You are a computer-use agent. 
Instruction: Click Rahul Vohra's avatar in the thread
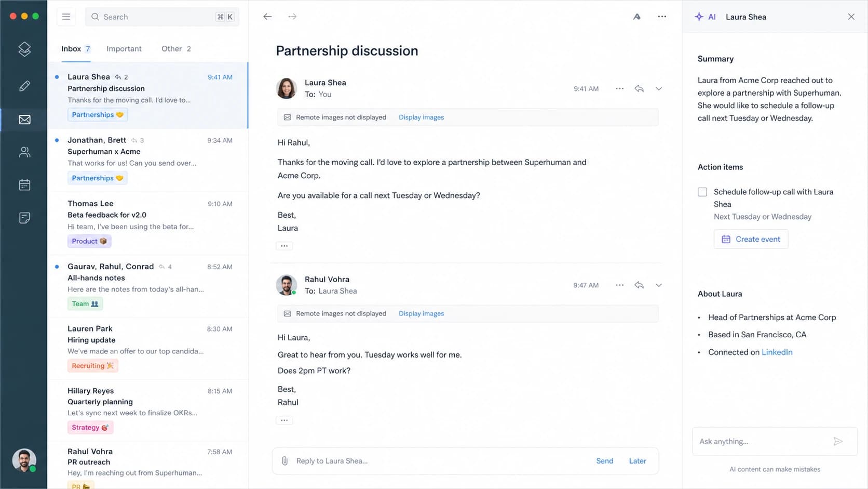(287, 285)
